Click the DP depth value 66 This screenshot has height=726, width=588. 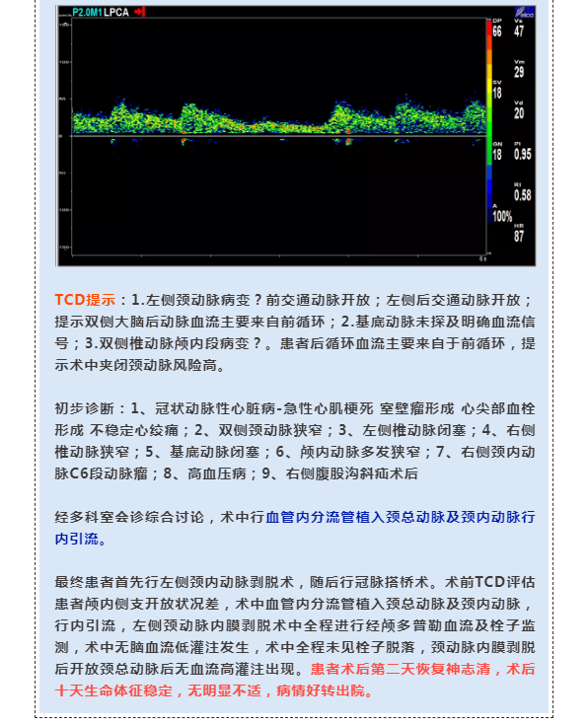(497, 32)
